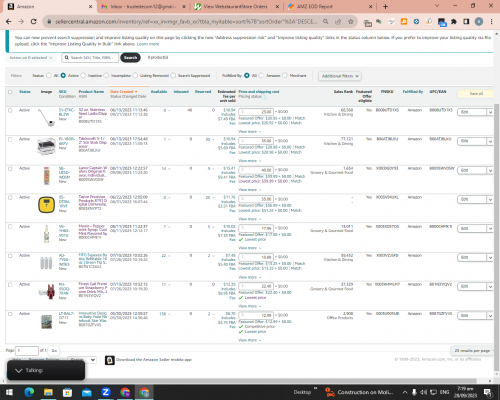Click the blue gear extension icon

coord(416,22)
